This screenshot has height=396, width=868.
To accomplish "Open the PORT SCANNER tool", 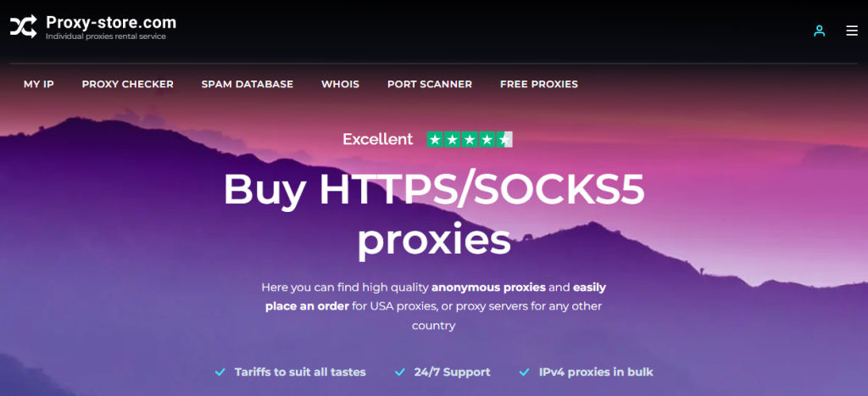I will click(430, 84).
